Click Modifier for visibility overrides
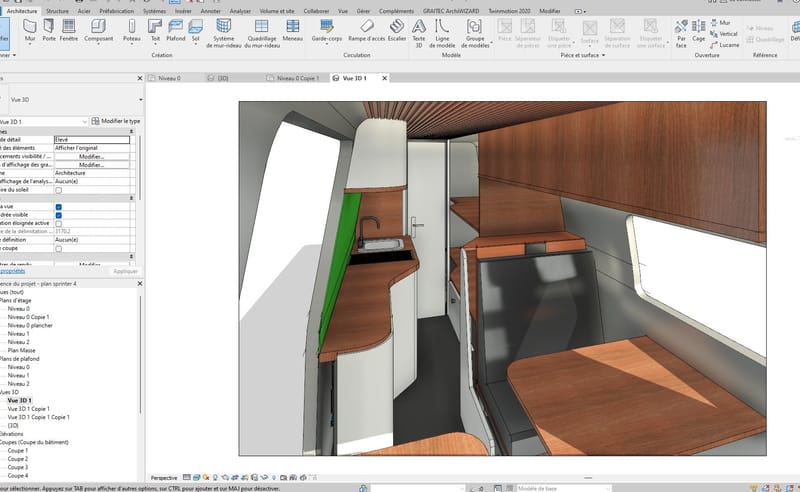 91,156
